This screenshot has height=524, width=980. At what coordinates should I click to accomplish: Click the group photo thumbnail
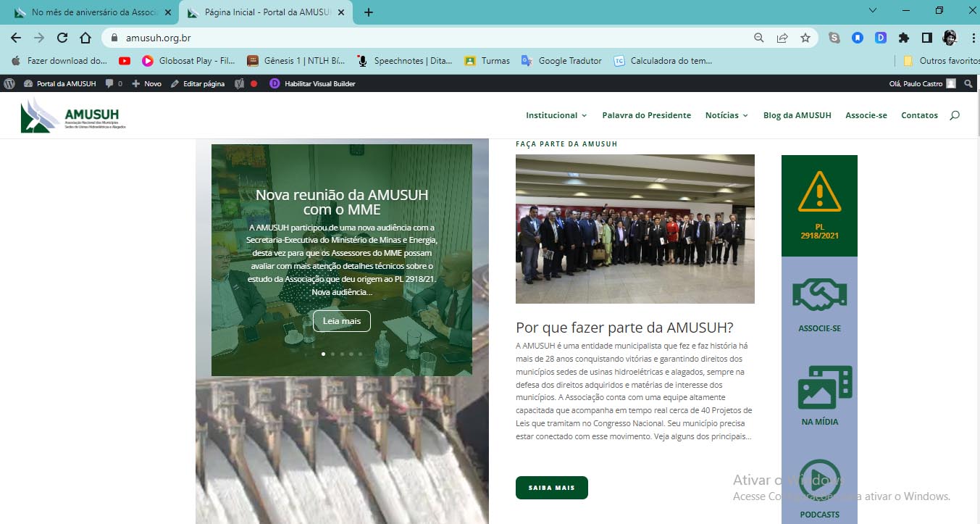635,229
